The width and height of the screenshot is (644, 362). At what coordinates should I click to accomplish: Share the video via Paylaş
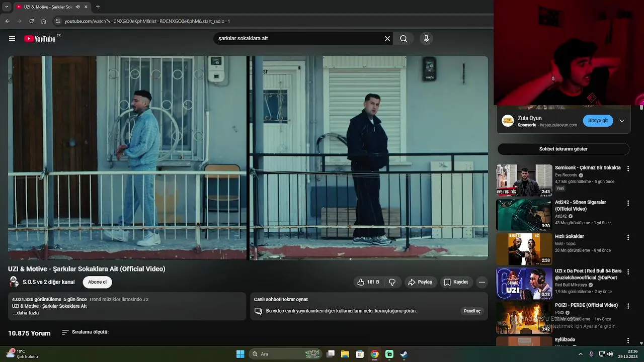(x=420, y=282)
